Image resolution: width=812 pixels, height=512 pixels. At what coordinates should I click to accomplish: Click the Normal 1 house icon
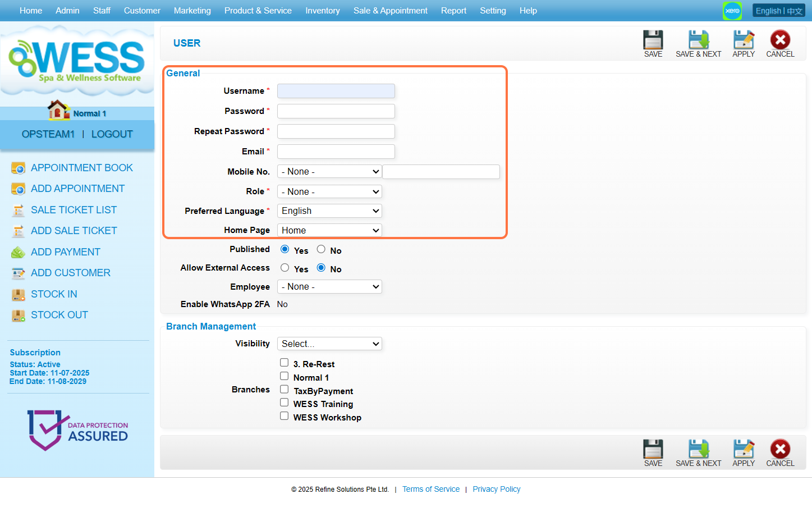pyautogui.click(x=58, y=110)
